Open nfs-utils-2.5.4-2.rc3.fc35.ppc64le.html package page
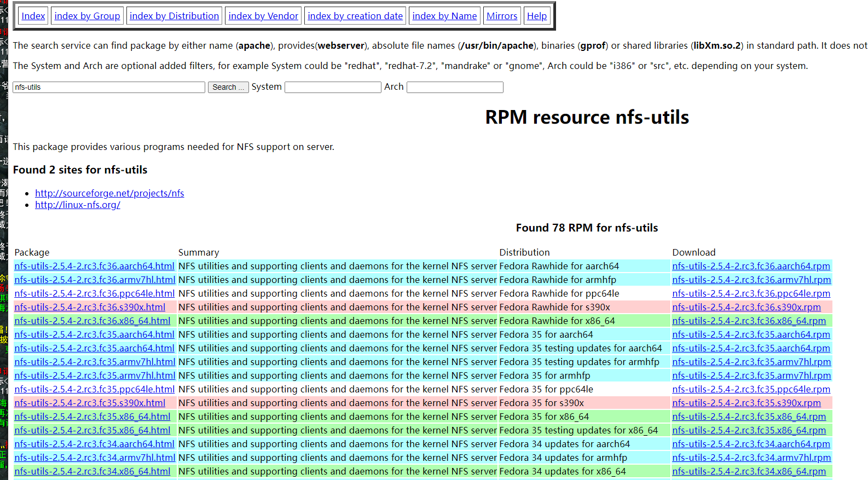The height and width of the screenshot is (480, 868). 95,389
